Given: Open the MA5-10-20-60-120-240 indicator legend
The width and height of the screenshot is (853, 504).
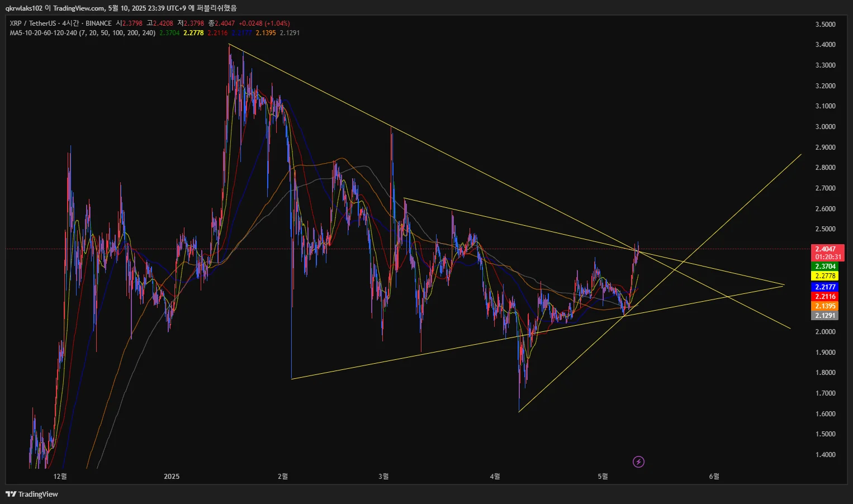Looking at the screenshot, I should (83, 33).
